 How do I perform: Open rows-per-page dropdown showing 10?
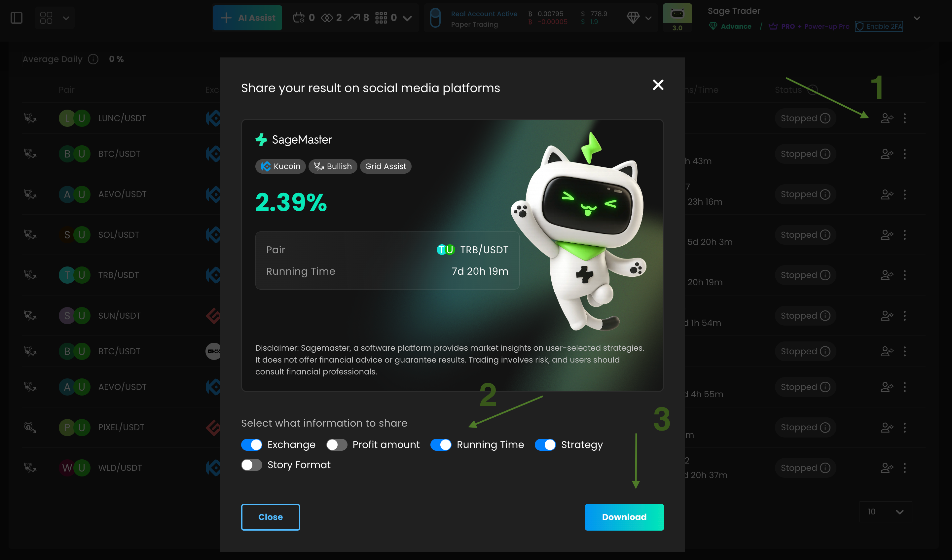(886, 512)
